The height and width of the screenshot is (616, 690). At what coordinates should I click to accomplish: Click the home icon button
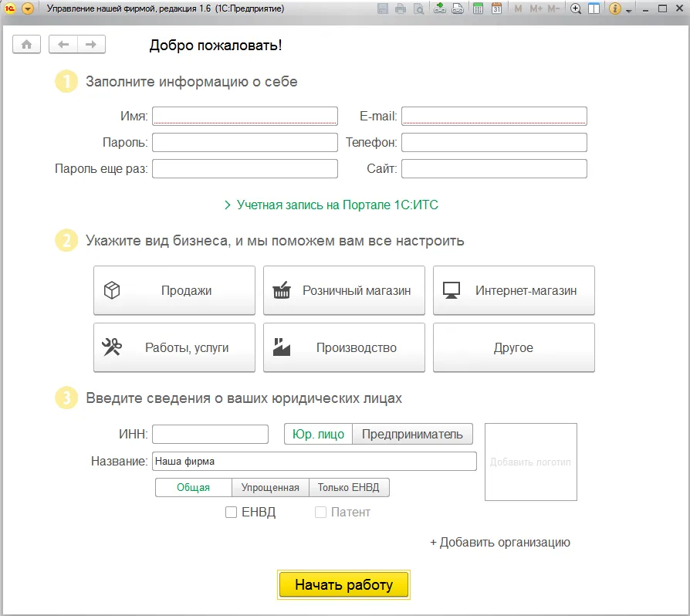(26, 45)
